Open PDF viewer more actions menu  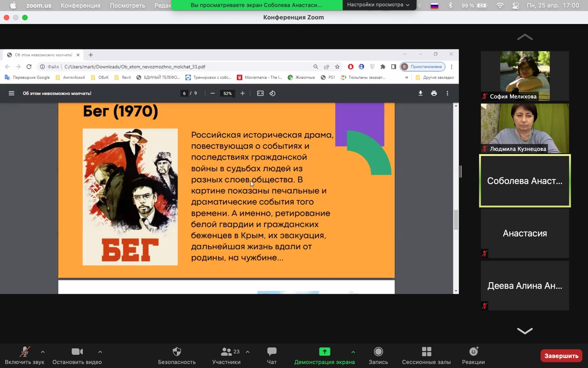447,93
